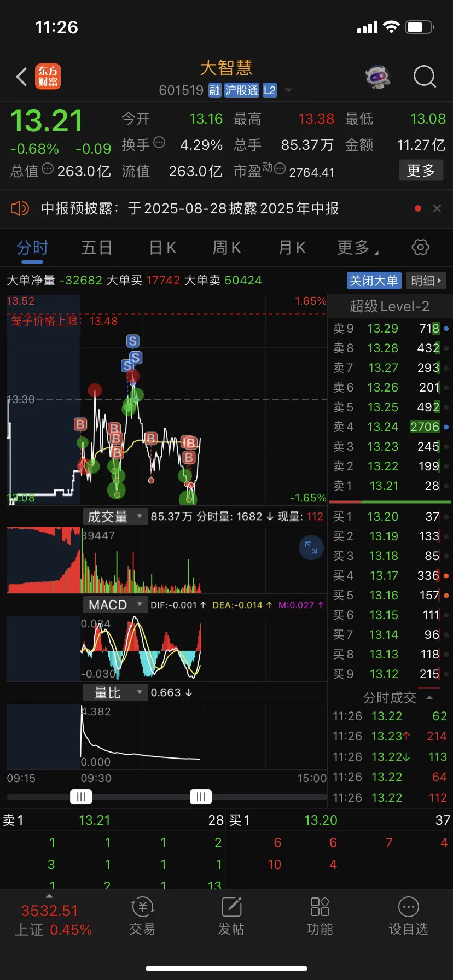
Task: Tap the battery status icon
Action: (420, 27)
